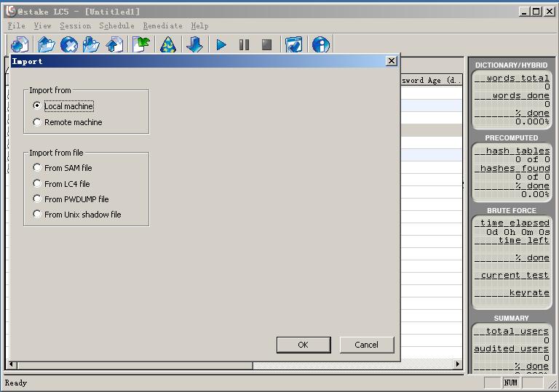The image size is (559, 392).
Task: Open session options checkmark window icon
Action: point(294,45)
